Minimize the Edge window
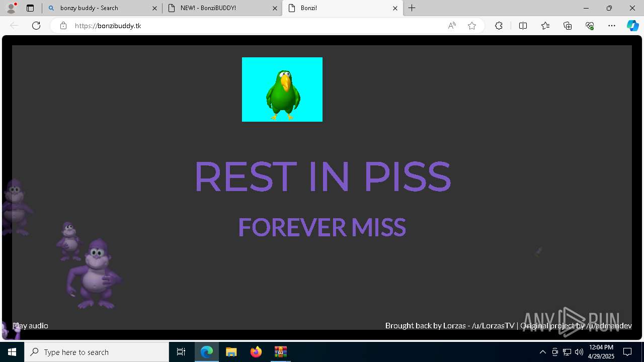644x362 pixels. 586,8
